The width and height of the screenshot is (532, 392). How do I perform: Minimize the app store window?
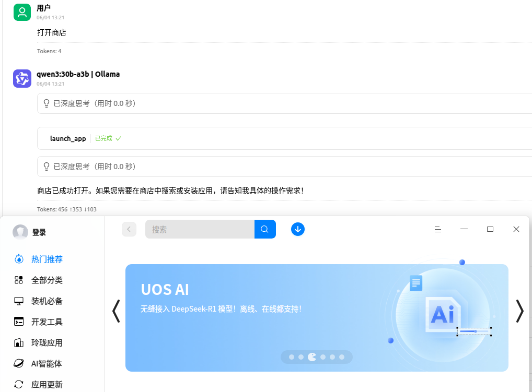pyautogui.click(x=464, y=229)
